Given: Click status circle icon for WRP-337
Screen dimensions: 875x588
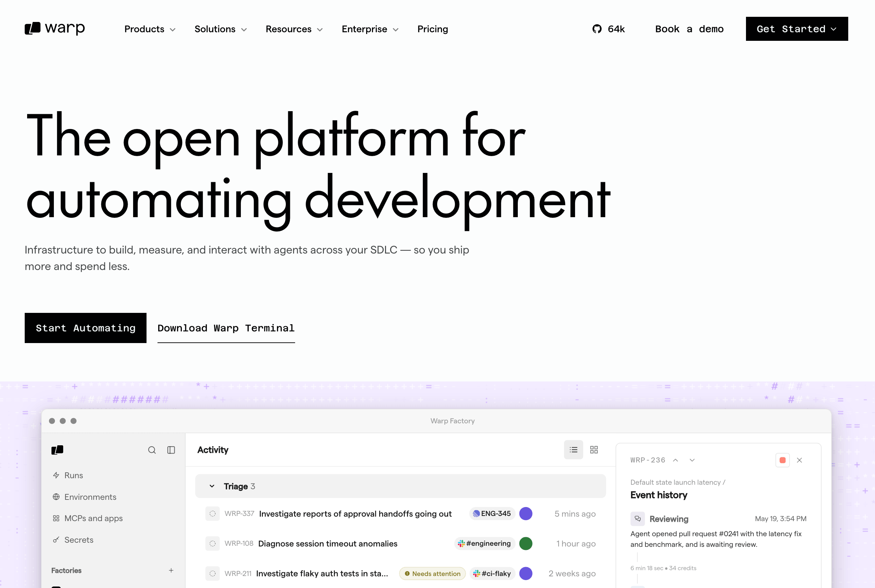Looking at the screenshot, I should pyautogui.click(x=213, y=514).
